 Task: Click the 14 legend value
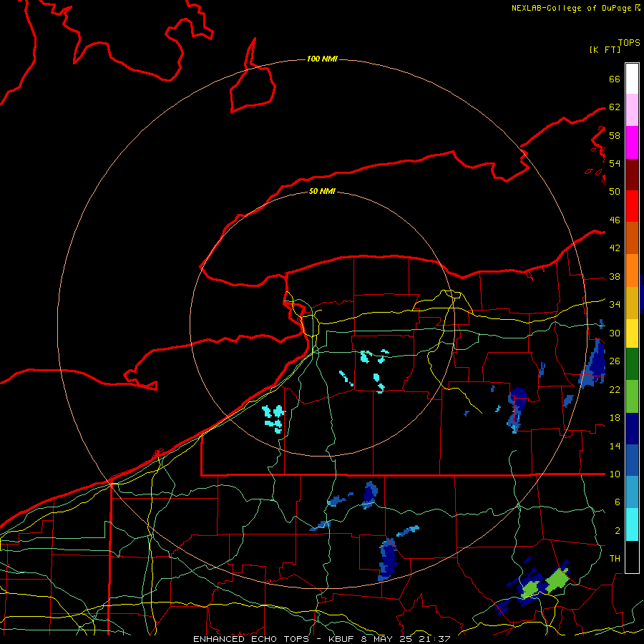pyautogui.click(x=615, y=446)
